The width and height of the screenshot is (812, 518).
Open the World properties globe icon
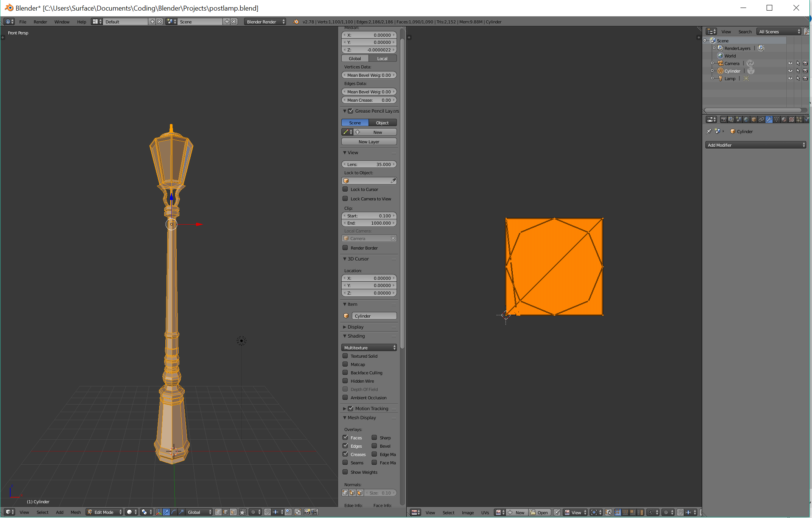click(746, 119)
